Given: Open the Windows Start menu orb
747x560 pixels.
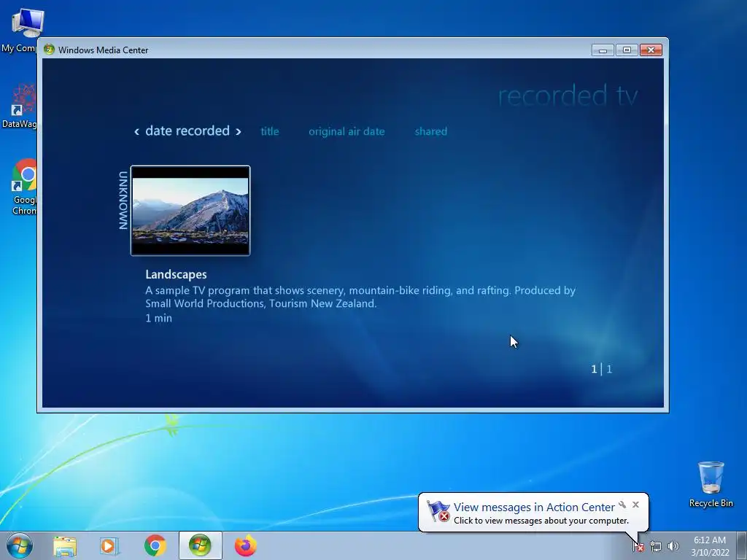Looking at the screenshot, I should tap(20, 545).
